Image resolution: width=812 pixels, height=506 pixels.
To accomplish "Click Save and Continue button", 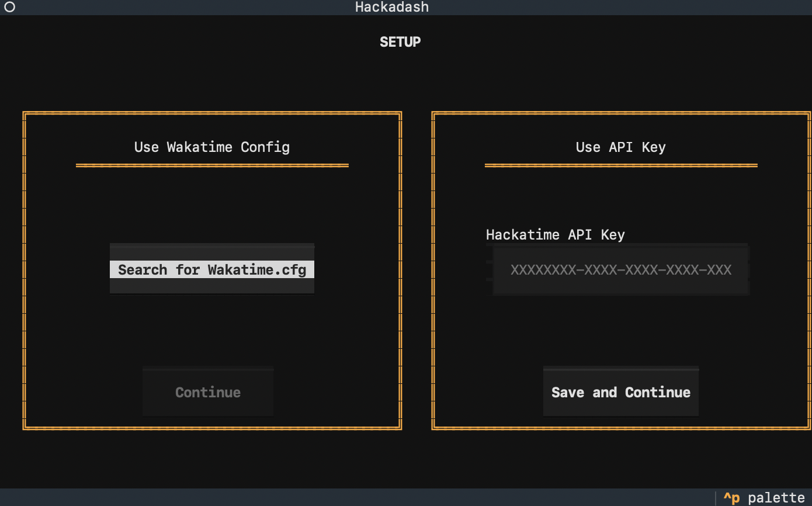I will pos(621,392).
